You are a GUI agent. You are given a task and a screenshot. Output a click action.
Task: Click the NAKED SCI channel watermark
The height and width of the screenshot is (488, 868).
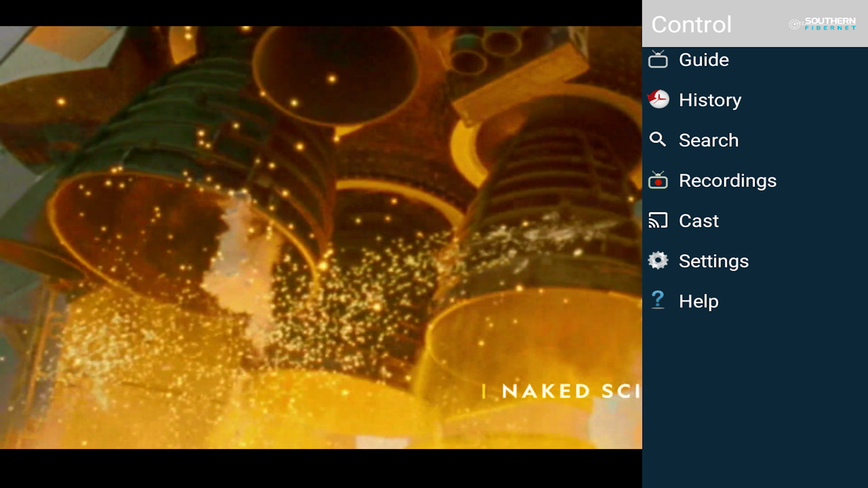[x=570, y=391]
